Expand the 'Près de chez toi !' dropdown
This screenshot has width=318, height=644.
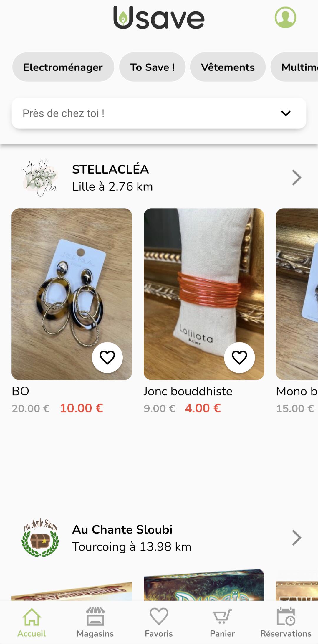pyautogui.click(x=159, y=113)
